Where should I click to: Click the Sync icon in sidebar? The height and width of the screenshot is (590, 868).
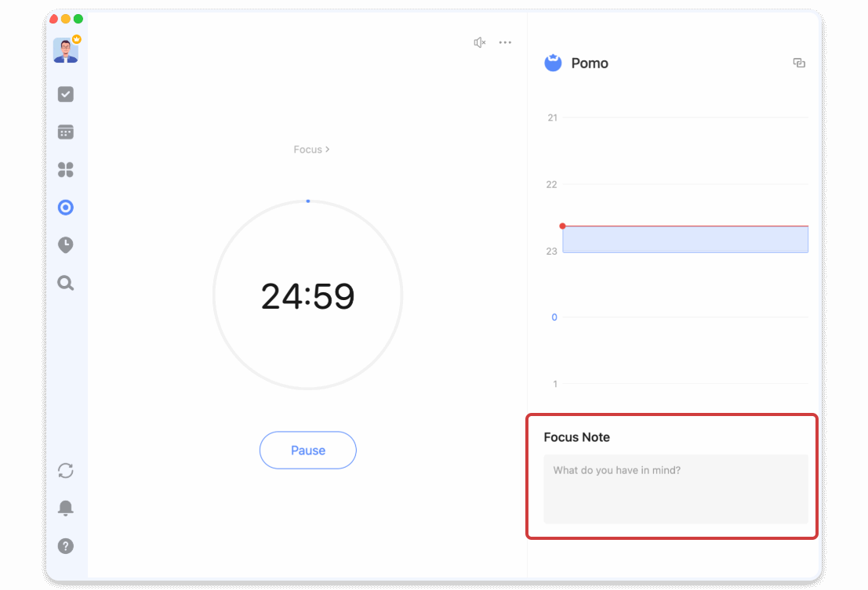[66, 470]
